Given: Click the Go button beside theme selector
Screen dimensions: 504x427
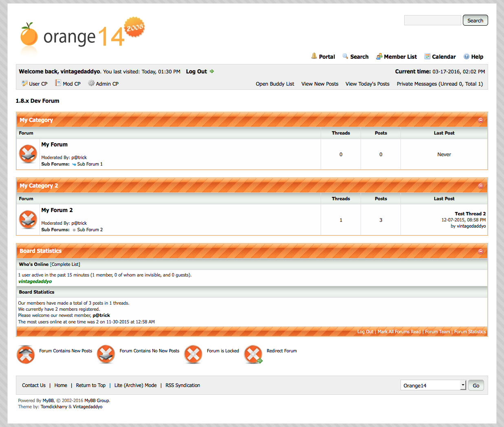Looking at the screenshot, I should [475, 385].
